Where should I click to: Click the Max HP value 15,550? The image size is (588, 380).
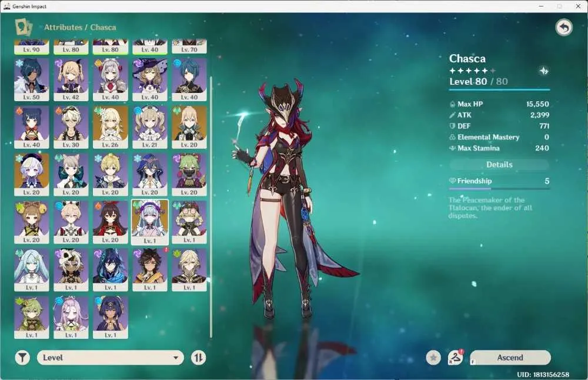[537, 104]
